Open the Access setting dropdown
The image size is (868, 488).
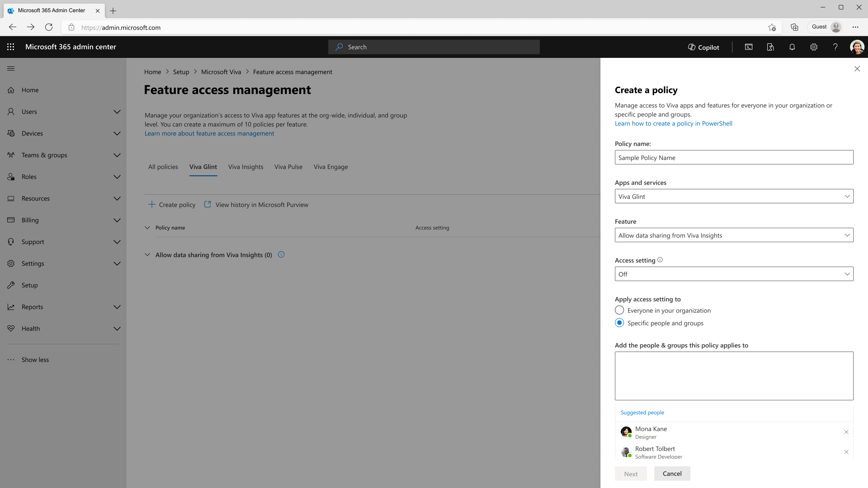[x=734, y=274]
